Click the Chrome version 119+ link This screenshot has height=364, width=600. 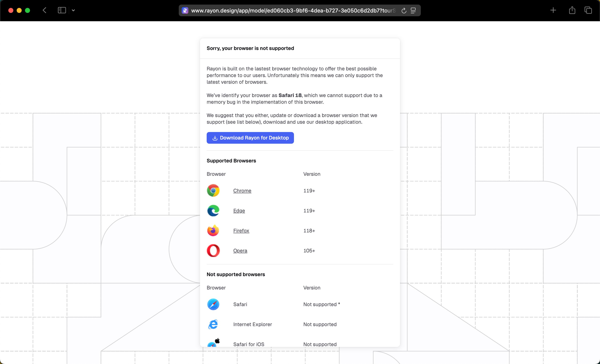(242, 191)
